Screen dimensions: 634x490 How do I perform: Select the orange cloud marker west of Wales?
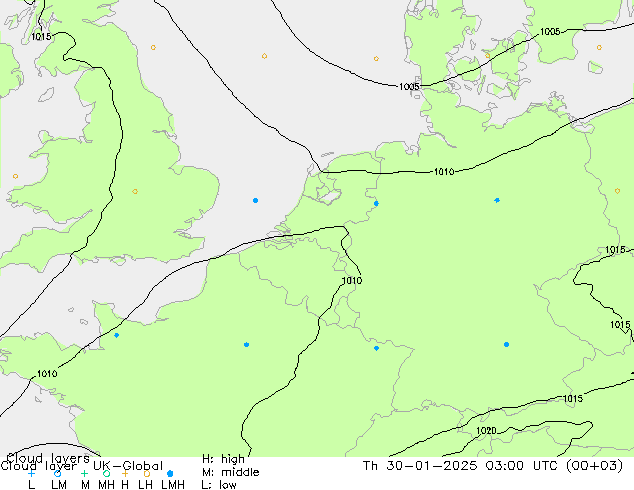15,176
